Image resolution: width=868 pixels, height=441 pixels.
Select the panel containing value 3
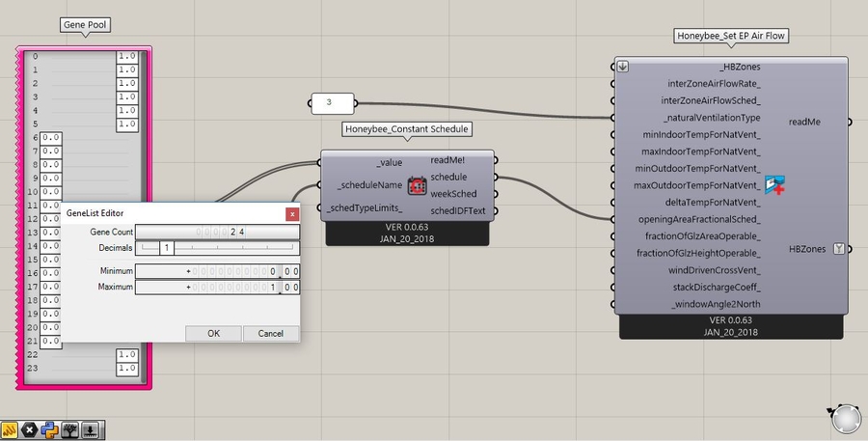pos(330,102)
